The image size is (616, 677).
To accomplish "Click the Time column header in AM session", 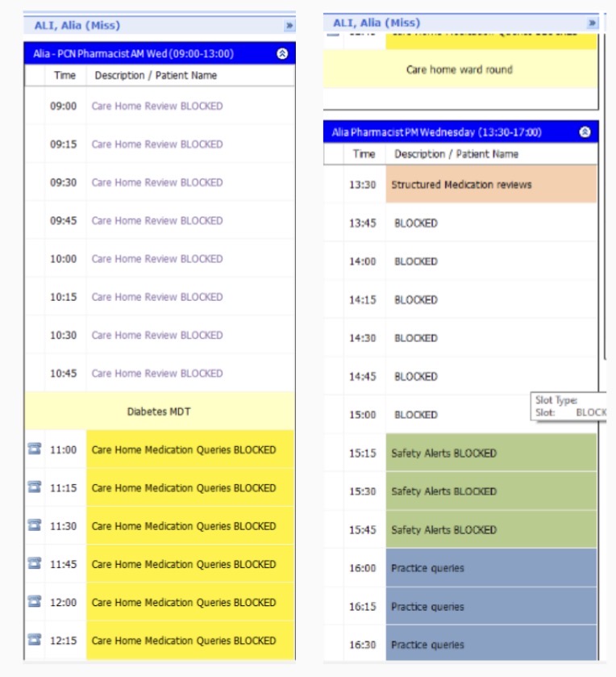I will (65, 75).
